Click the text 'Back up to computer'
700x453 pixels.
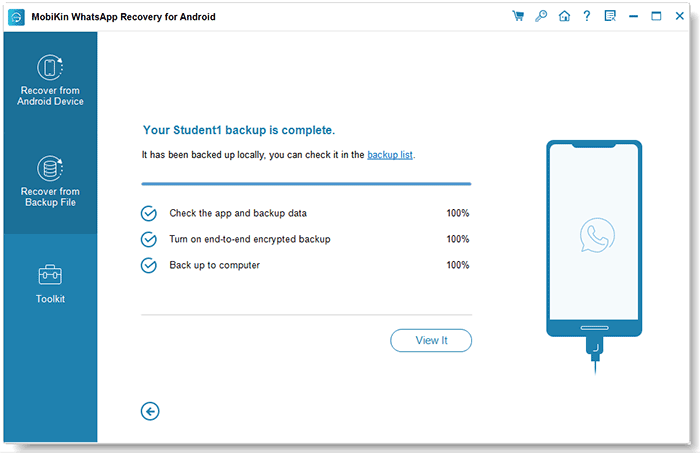tap(214, 265)
